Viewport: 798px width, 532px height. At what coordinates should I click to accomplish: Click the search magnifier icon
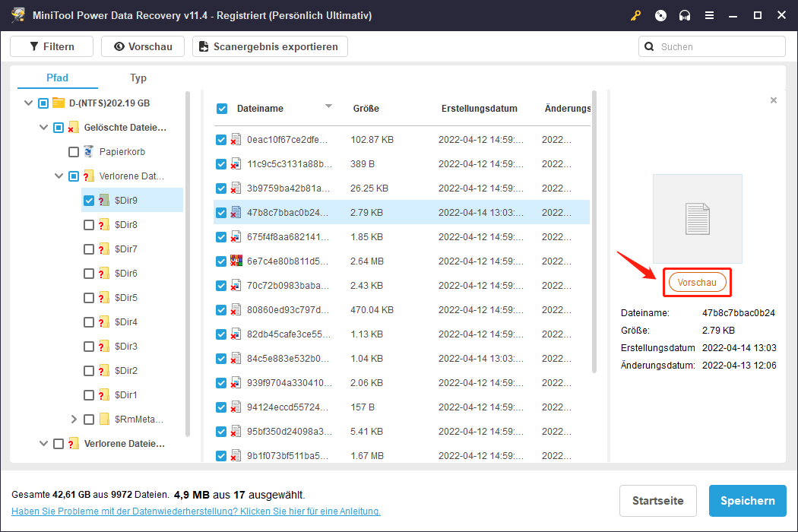[x=649, y=46]
